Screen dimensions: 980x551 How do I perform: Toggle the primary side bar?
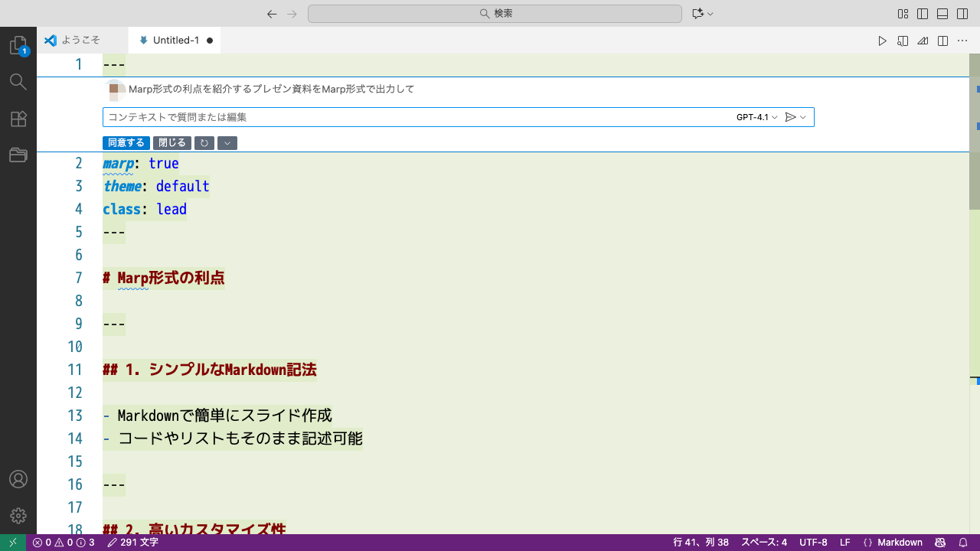pyautogui.click(x=923, y=14)
